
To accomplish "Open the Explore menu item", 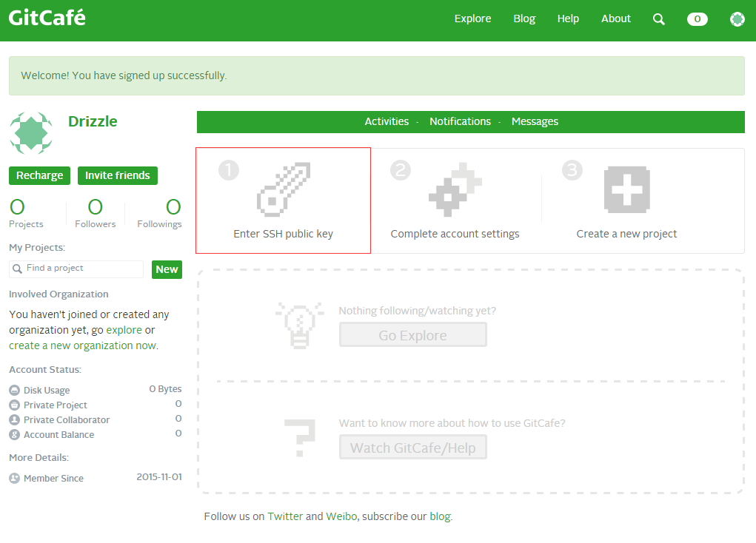I will pos(472,18).
